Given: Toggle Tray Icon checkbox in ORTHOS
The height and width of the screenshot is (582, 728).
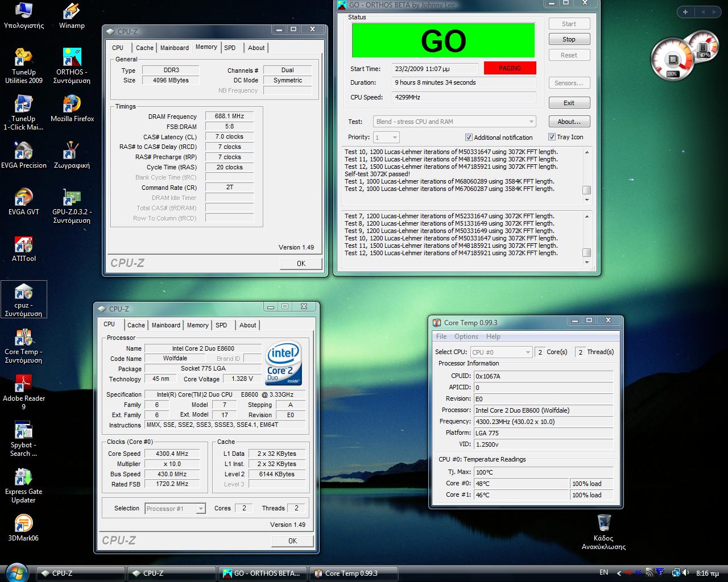Looking at the screenshot, I should [552, 137].
